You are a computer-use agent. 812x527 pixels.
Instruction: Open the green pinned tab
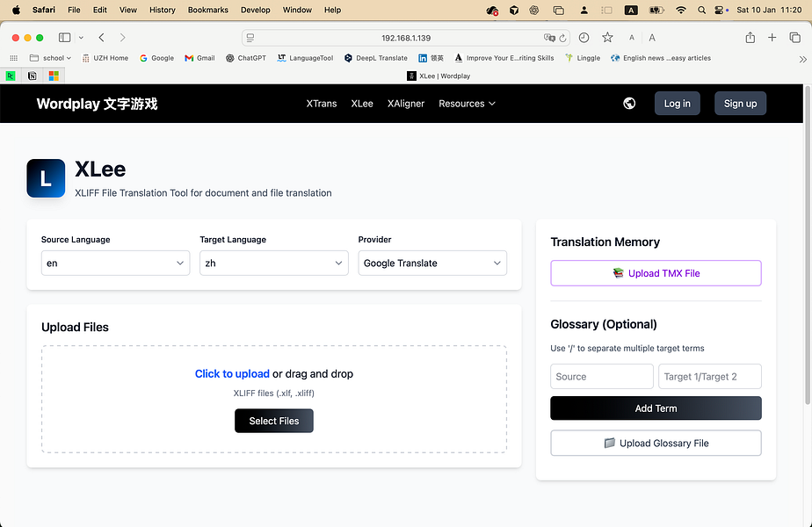(11, 76)
